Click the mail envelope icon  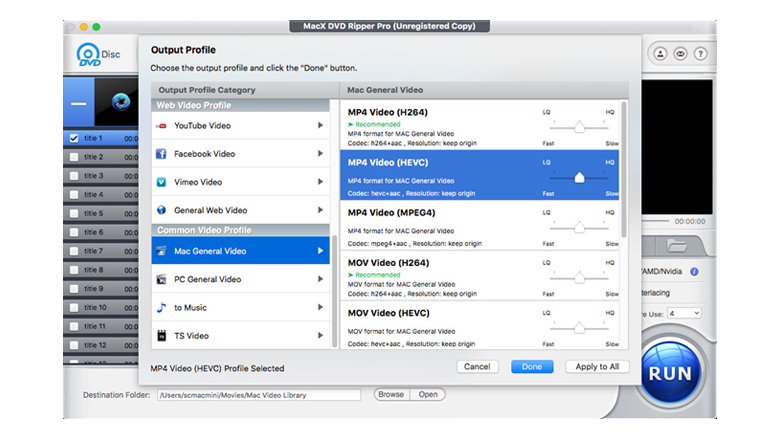(680, 54)
